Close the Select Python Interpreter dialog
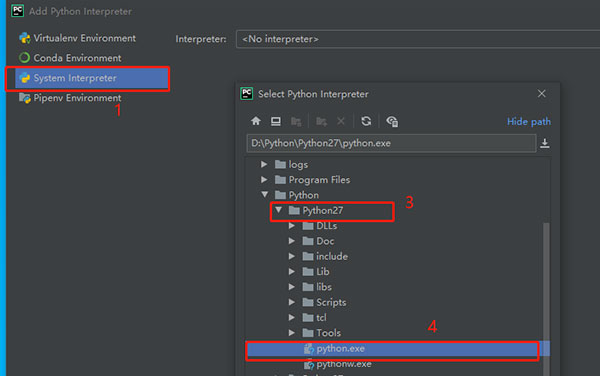This screenshot has width=600, height=376. coord(541,94)
